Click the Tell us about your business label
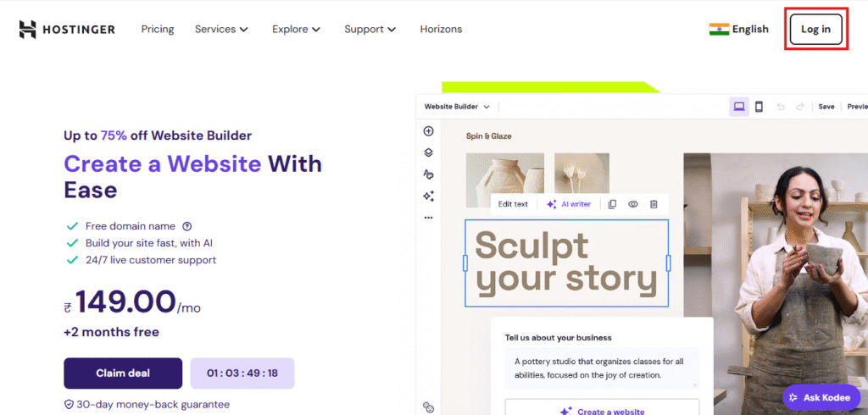 tap(558, 338)
